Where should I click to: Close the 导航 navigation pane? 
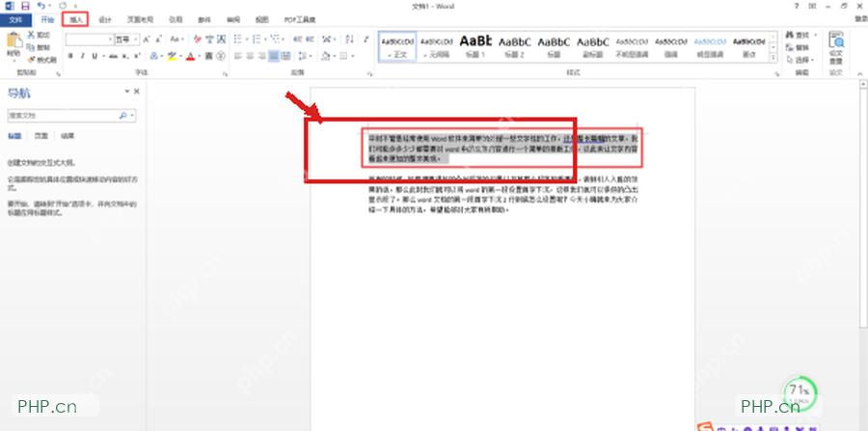click(137, 92)
